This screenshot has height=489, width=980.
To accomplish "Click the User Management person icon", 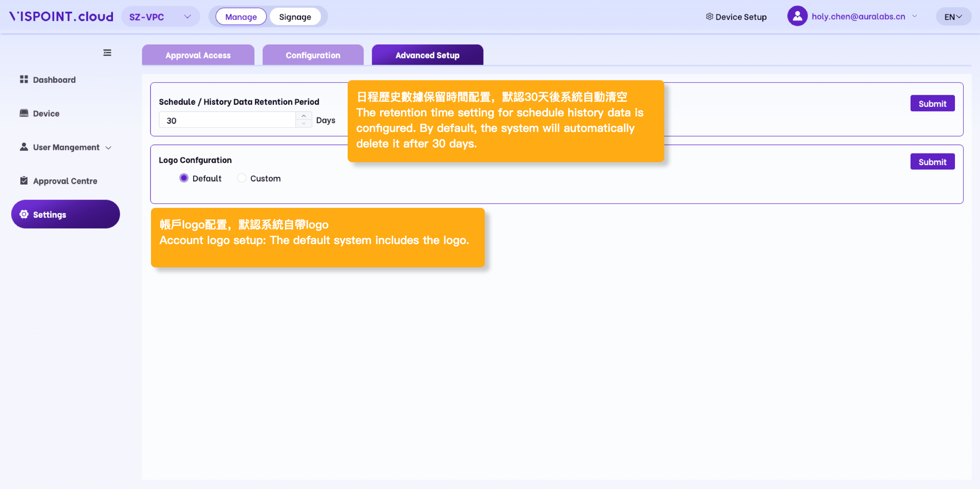I will coord(24,147).
